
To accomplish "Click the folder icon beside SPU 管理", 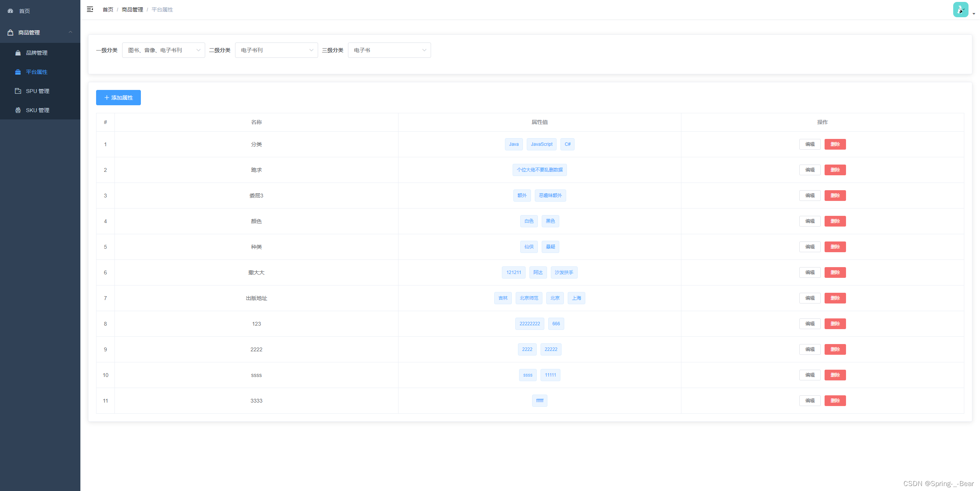I will pyautogui.click(x=18, y=91).
